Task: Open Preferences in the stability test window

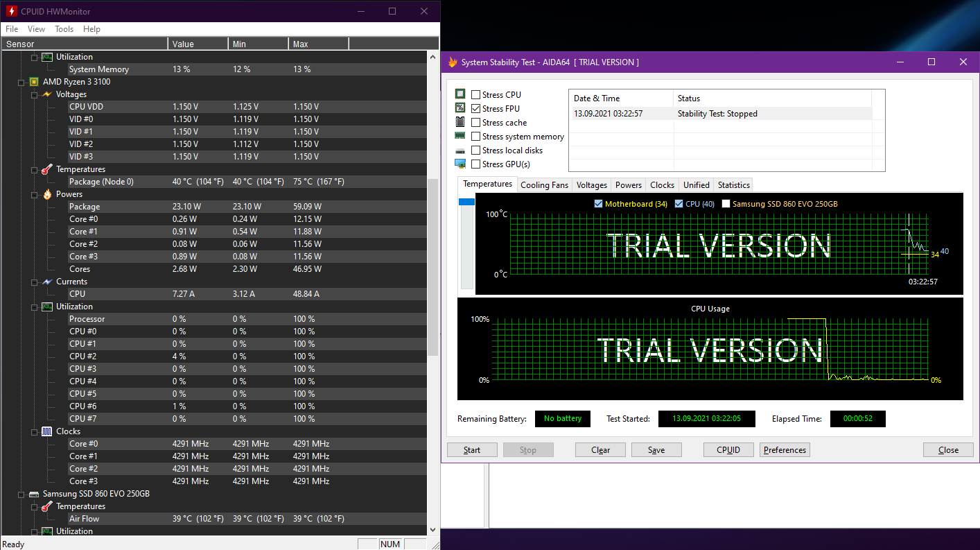Action: pos(785,450)
